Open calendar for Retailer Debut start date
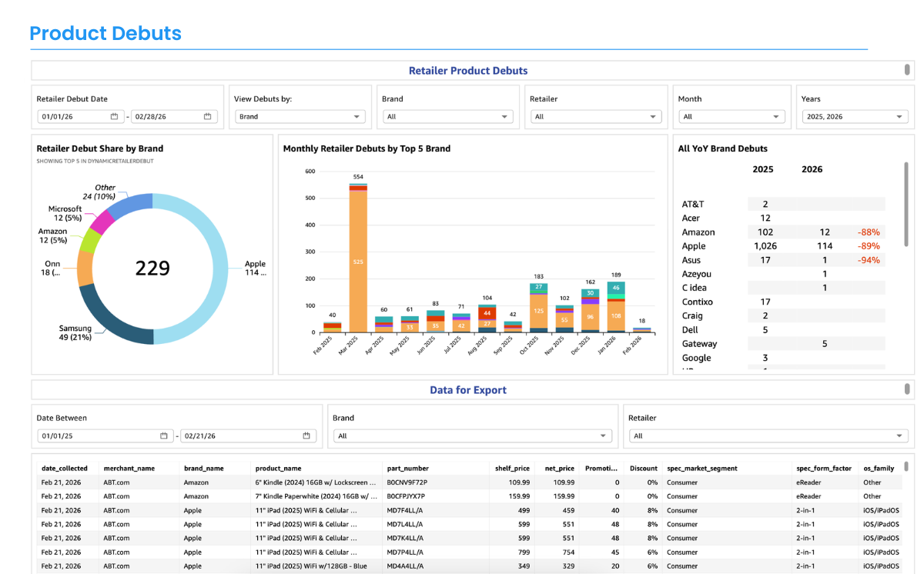 point(114,117)
